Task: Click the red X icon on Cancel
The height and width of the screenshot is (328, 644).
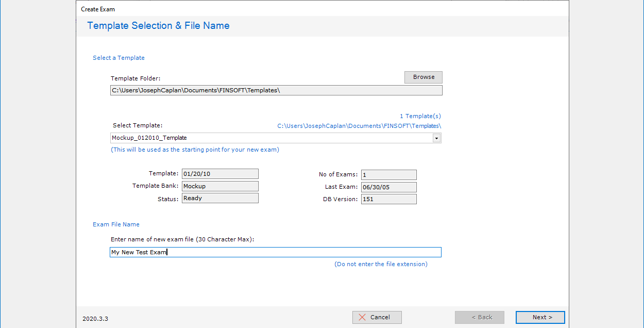Action: click(x=362, y=317)
